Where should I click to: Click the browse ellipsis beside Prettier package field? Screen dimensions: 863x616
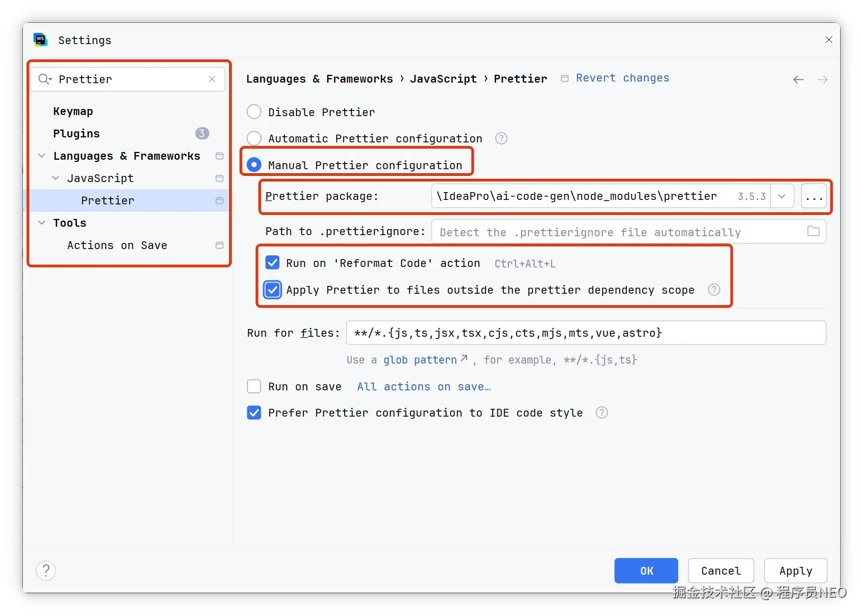point(814,196)
